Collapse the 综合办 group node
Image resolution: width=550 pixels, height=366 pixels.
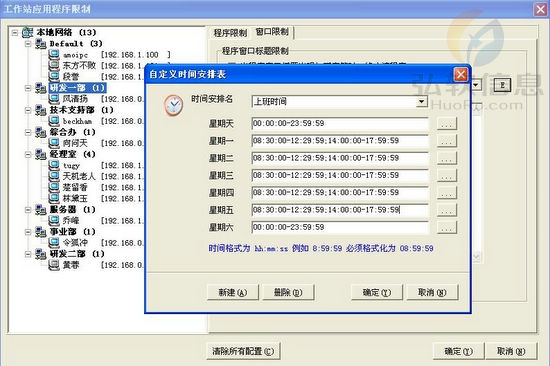[28, 132]
